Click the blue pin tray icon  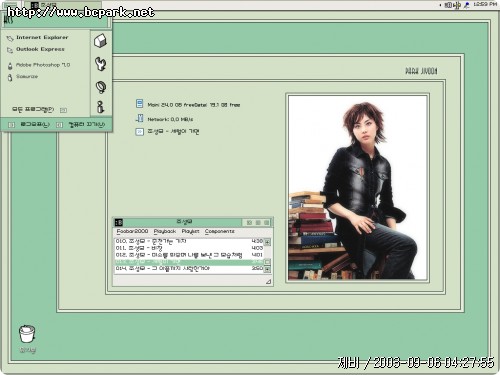467,5
